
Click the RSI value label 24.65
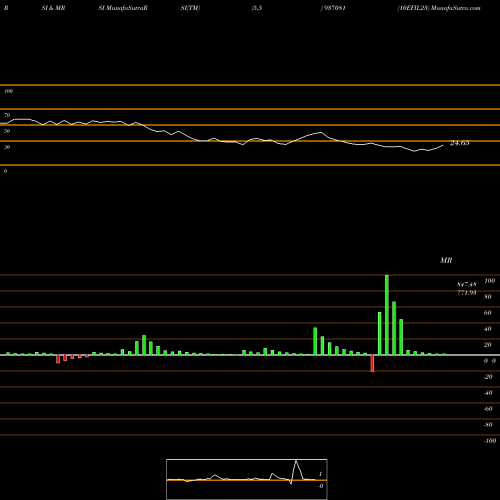(x=460, y=143)
